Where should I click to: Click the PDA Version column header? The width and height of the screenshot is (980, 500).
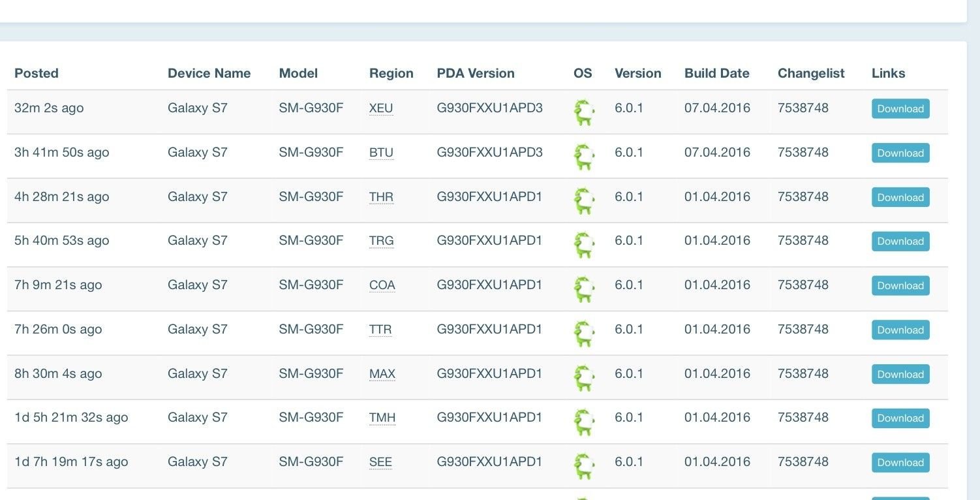pyautogui.click(x=476, y=73)
